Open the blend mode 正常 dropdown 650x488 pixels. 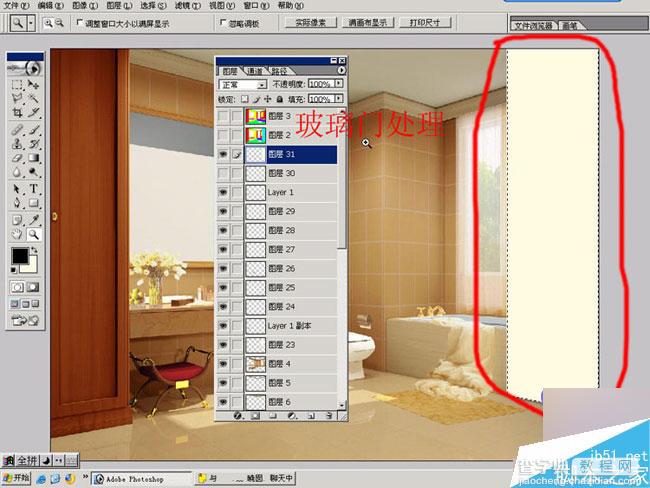click(243, 85)
